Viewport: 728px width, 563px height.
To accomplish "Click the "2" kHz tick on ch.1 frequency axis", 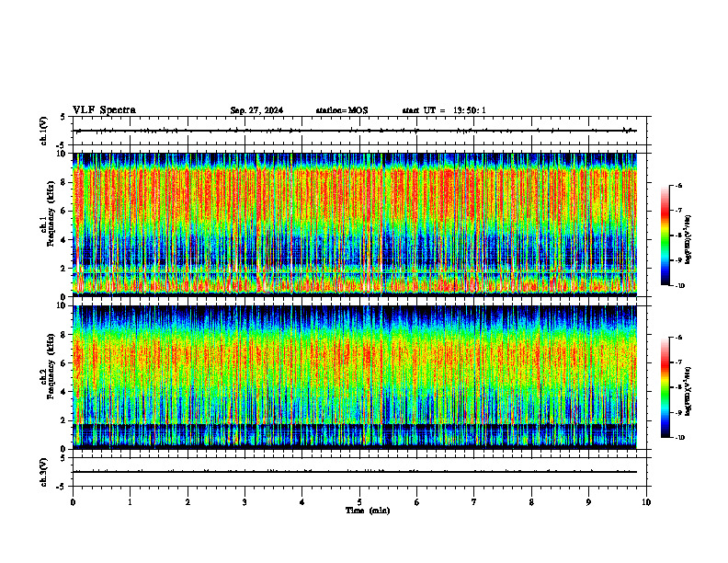I will pyautogui.click(x=64, y=268).
